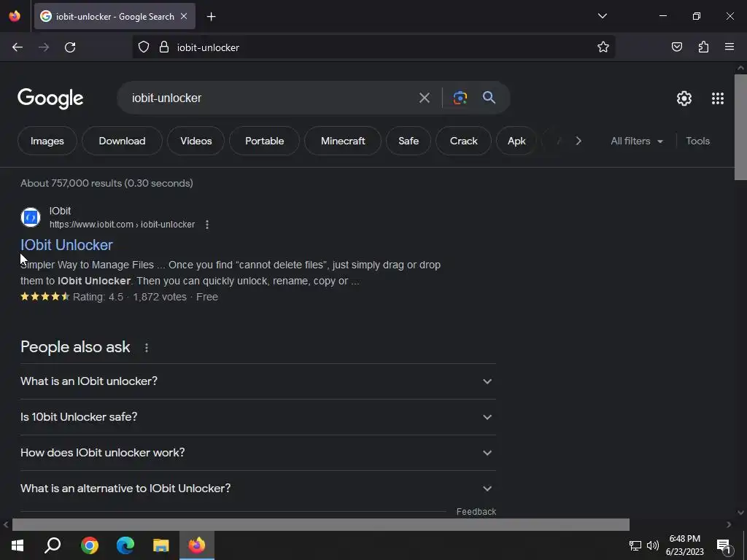
Task: Open the Firefox hamburger menu
Action: (729, 47)
